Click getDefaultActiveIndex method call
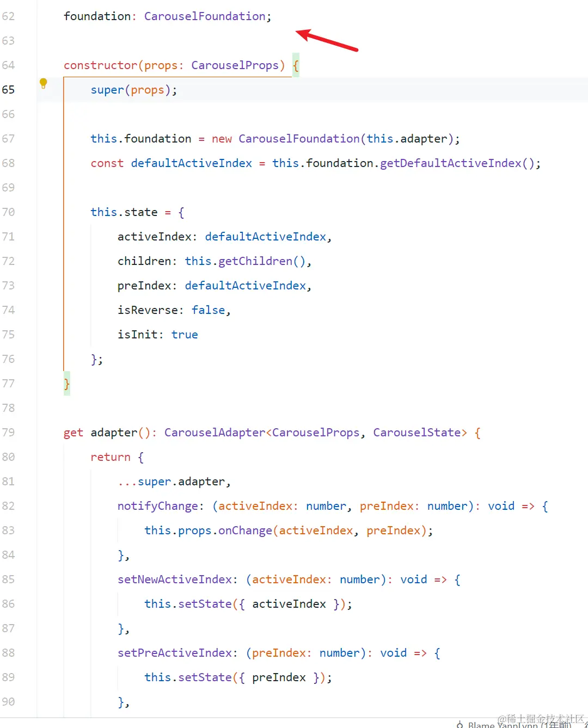 click(x=451, y=163)
